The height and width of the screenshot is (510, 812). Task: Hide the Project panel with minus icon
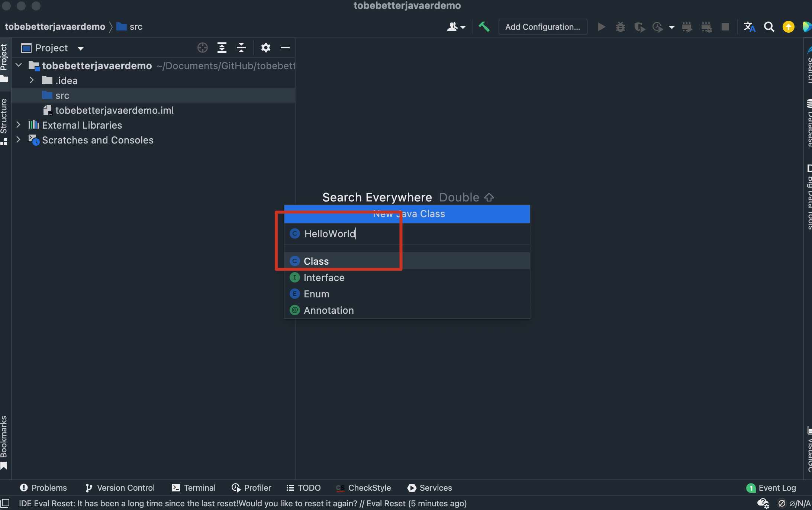[x=285, y=48]
